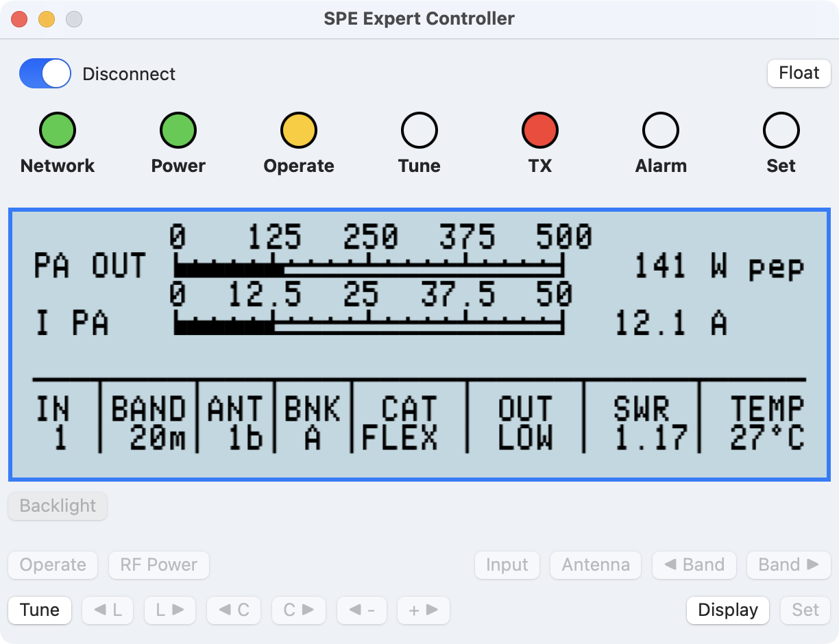Click the I PA label
Viewport: 839px width, 644px height.
[71, 323]
